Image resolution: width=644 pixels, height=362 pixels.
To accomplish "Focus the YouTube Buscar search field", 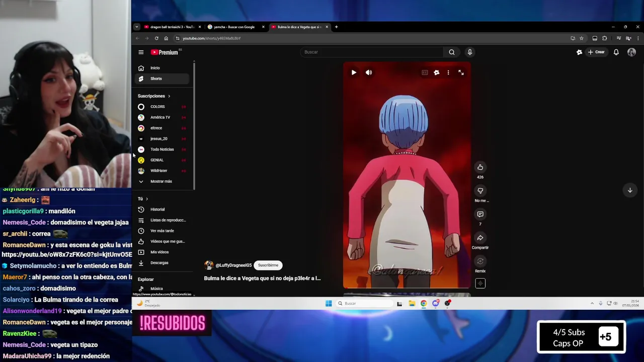I will coord(371,52).
